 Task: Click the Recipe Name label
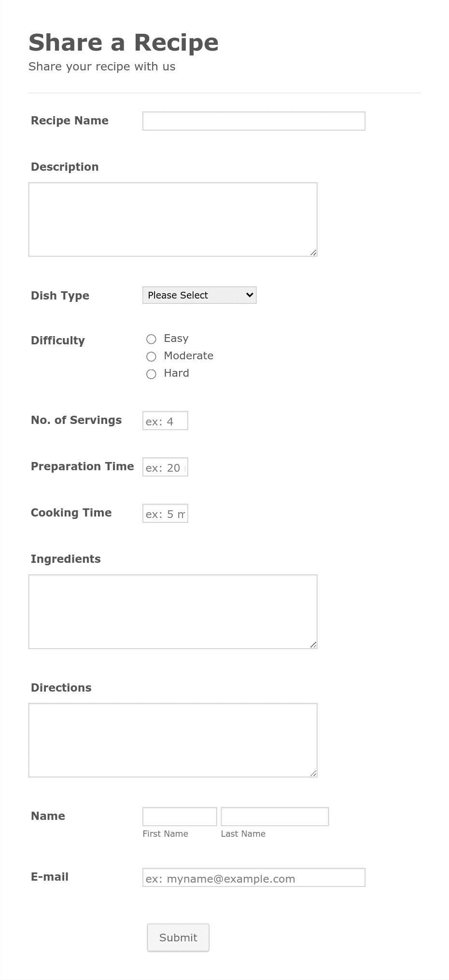70,121
